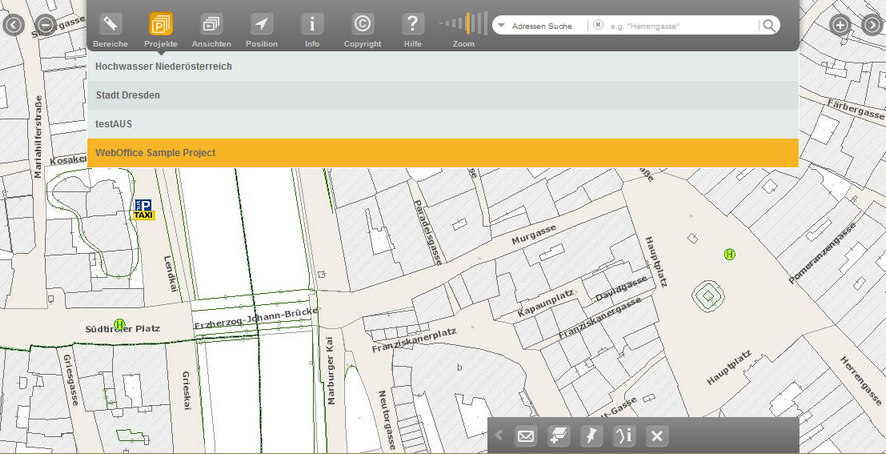This screenshot has width=886, height=454.
Task: Click the Herrengasse street label
Action: 861,382
